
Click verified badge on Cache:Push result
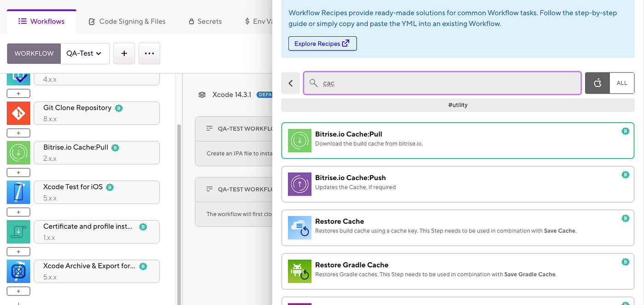click(625, 175)
